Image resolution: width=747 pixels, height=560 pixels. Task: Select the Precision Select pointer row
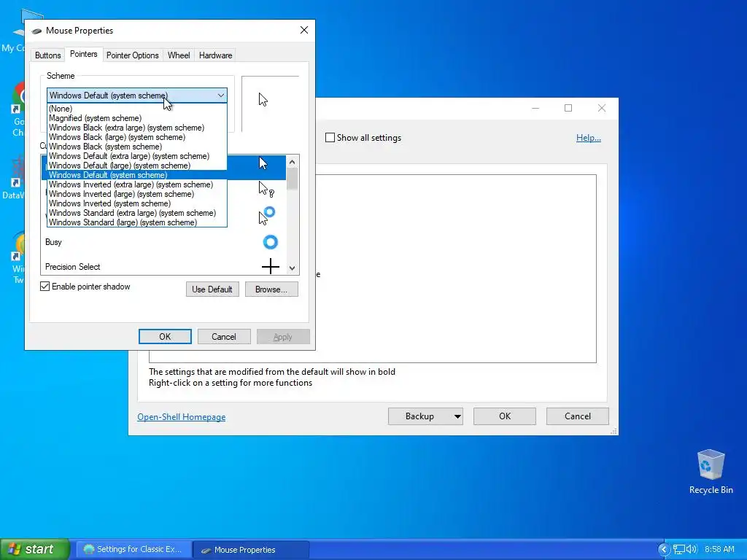pyautogui.click(x=163, y=267)
